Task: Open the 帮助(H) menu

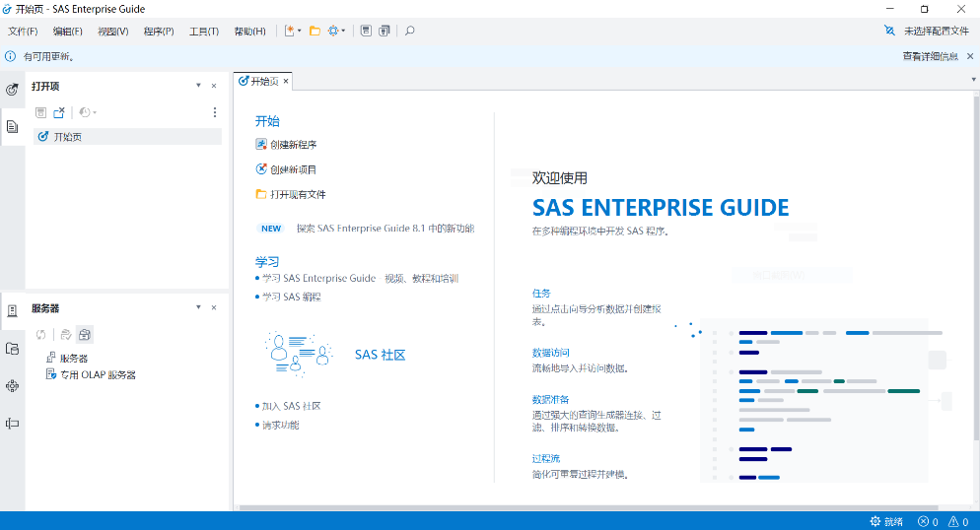Action: click(250, 32)
